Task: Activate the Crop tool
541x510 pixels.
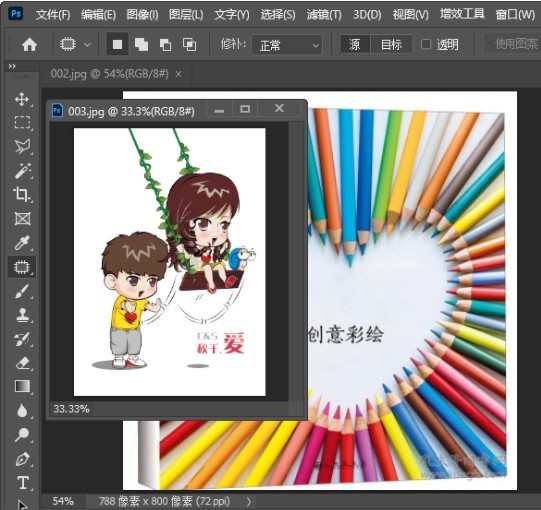Action: [x=22, y=194]
